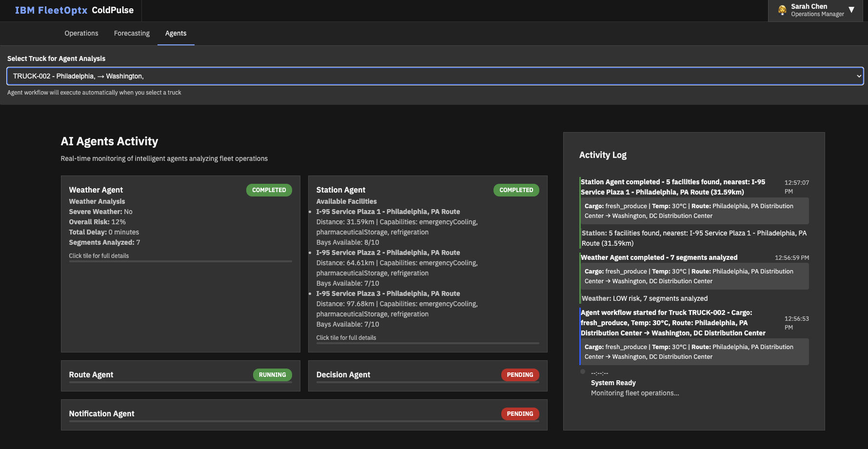The image size is (868, 449).
Task: Click 'Distance: 64.61km' line in Station Agent
Action: [x=397, y=263]
